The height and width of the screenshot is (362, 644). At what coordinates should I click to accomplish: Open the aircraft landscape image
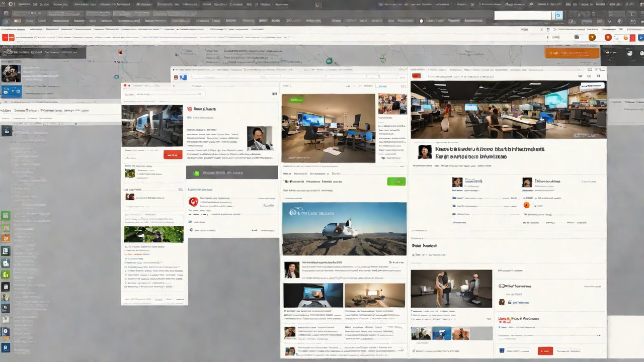344,229
